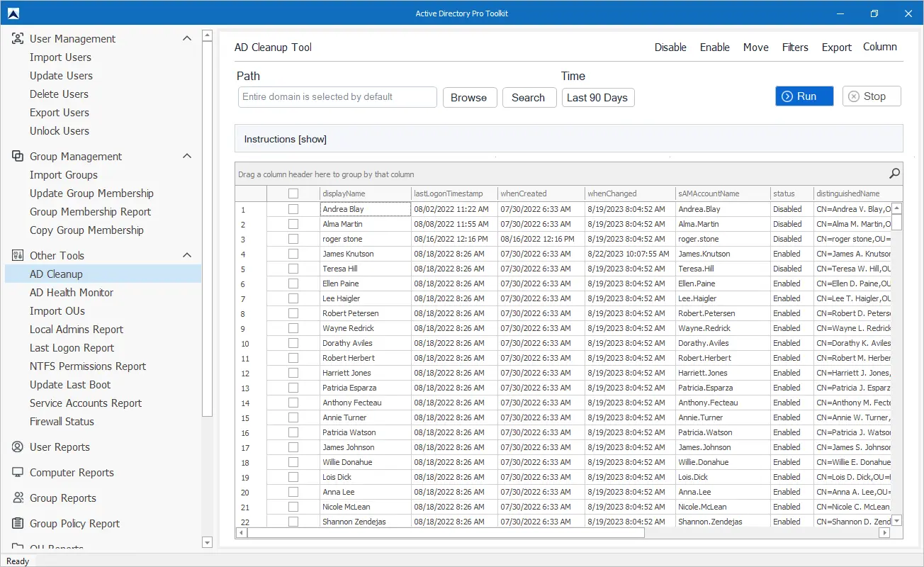
Task: Click the Group Policy Report icon
Action: pyautogui.click(x=18, y=524)
